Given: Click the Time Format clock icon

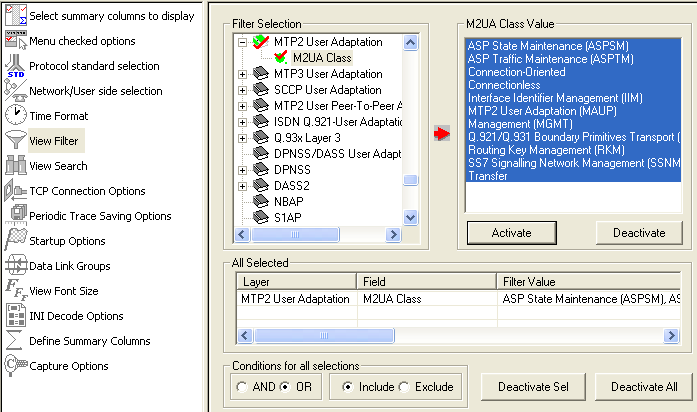Looking at the screenshot, I should 15,116.
